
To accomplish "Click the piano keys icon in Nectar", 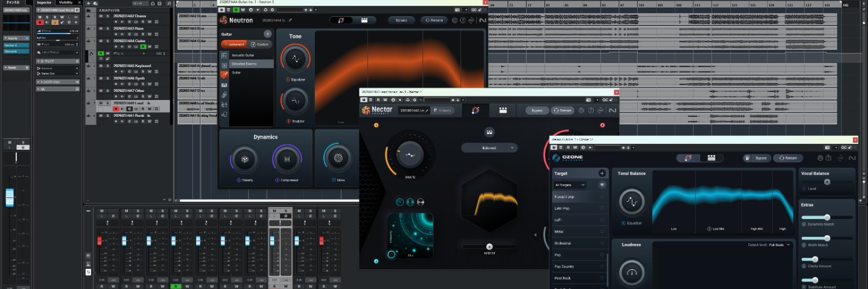I will coord(490,132).
